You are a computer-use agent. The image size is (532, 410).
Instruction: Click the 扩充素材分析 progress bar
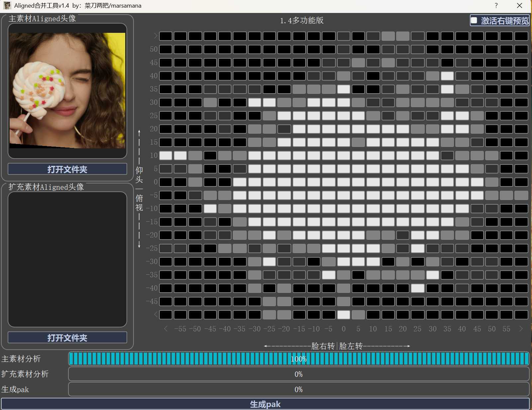tap(299, 374)
